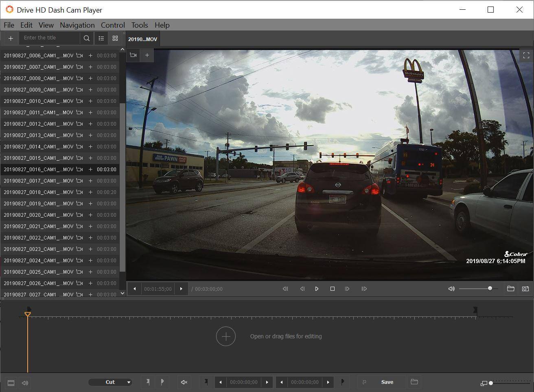Open the Tools menu
The image size is (534, 392).
point(140,25)
